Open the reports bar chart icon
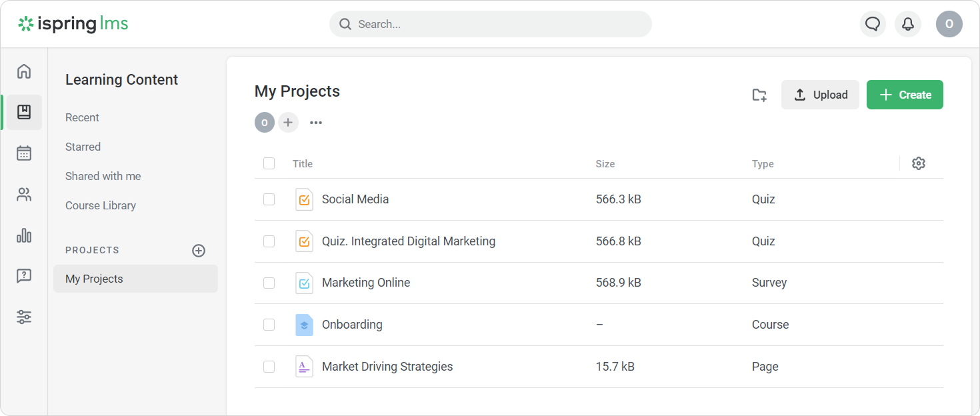 pos(24,235)
